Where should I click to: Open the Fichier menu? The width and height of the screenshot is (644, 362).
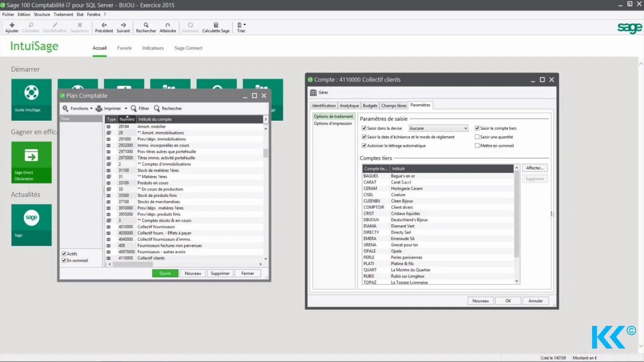[x=8, y=15]
